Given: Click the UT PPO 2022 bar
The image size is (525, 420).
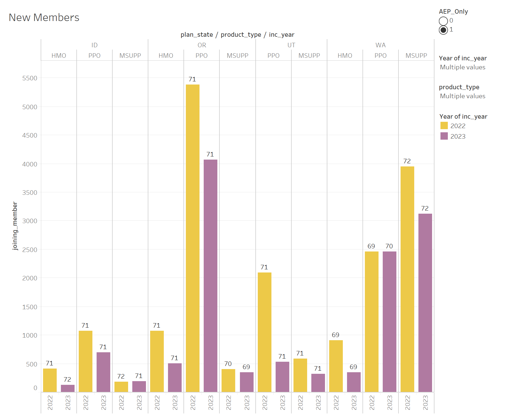Looking at the screenshot, I should click(x=265, y=332).
